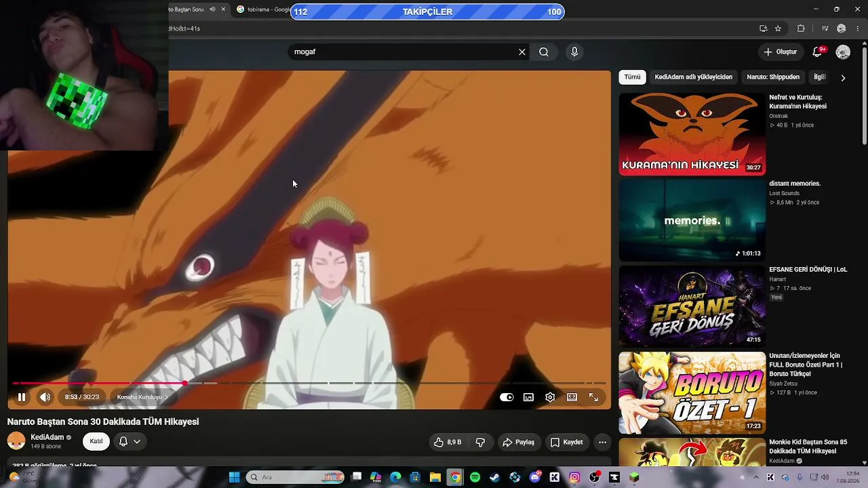
Task: Select the Tümü filter chip
Action: (632, 77)
